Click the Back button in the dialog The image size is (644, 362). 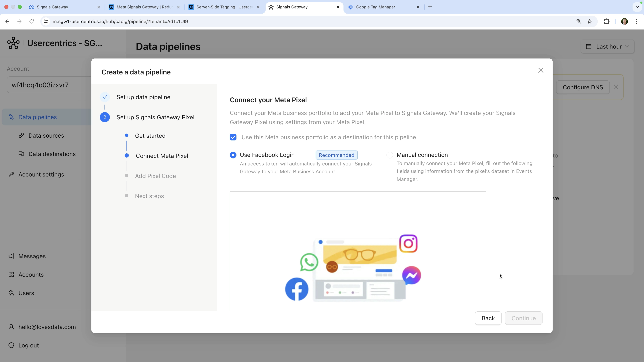[488, 318]
